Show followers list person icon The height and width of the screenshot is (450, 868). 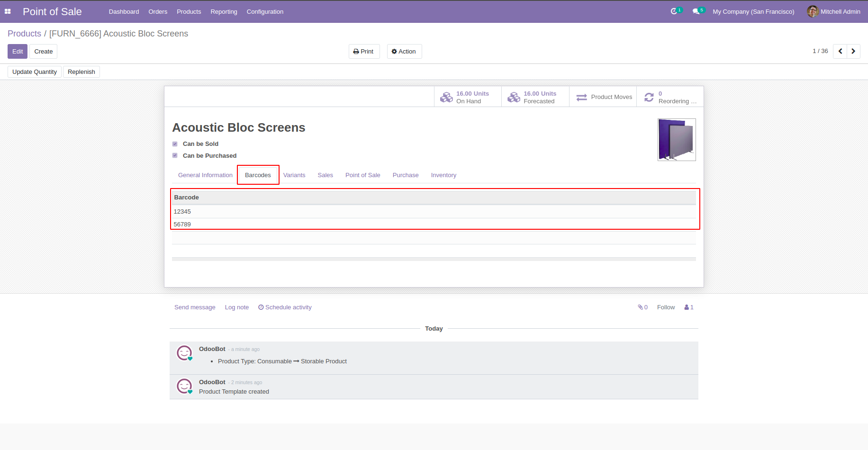click(687, 307)
